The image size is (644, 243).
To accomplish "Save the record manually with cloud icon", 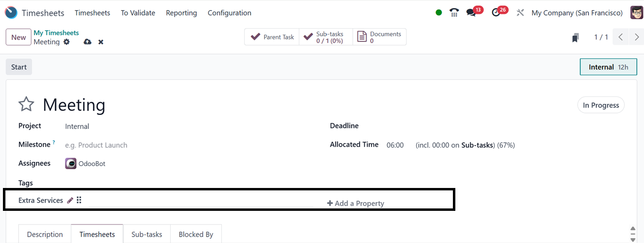I will (x=87, y=42).
